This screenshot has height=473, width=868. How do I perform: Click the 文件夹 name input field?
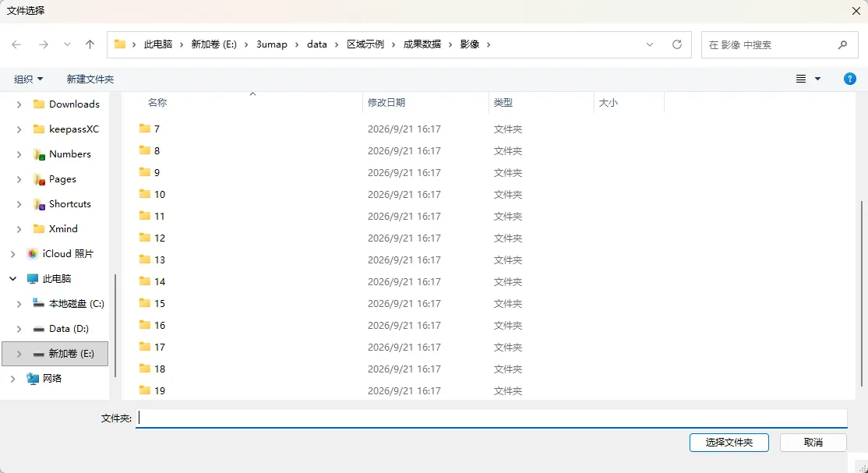click(492, 418)
